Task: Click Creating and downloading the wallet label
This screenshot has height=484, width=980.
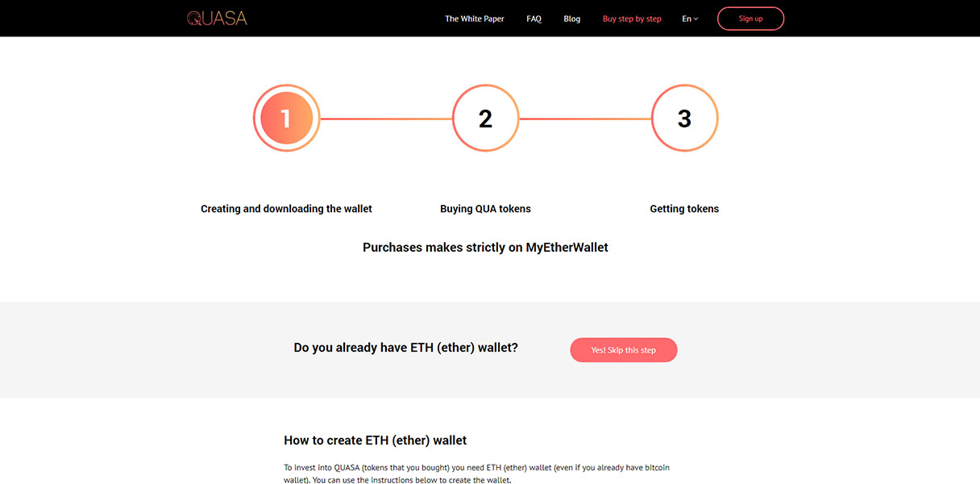Action: [286, 209]
